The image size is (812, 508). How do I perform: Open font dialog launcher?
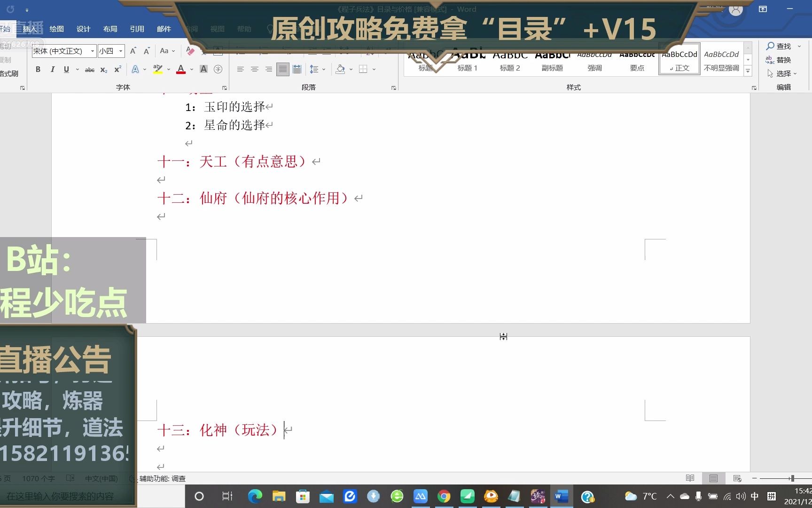pos(225,88)
